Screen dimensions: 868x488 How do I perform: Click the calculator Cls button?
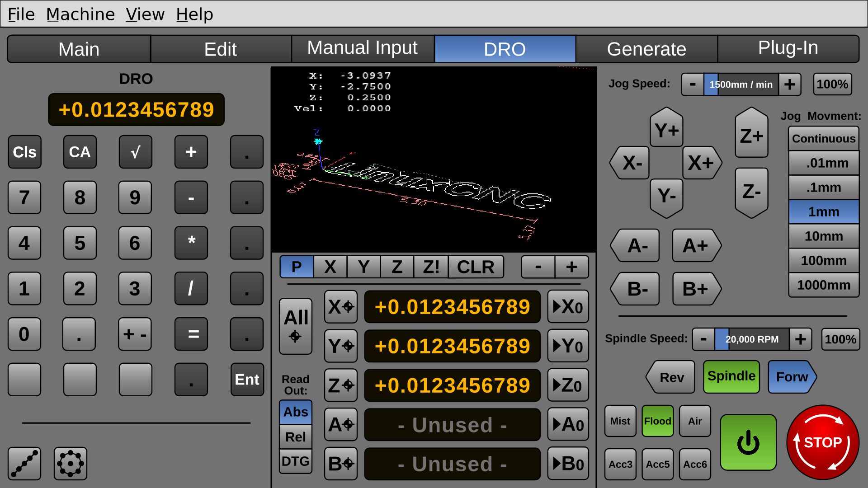pyautogui.click(x=24, y=152)
